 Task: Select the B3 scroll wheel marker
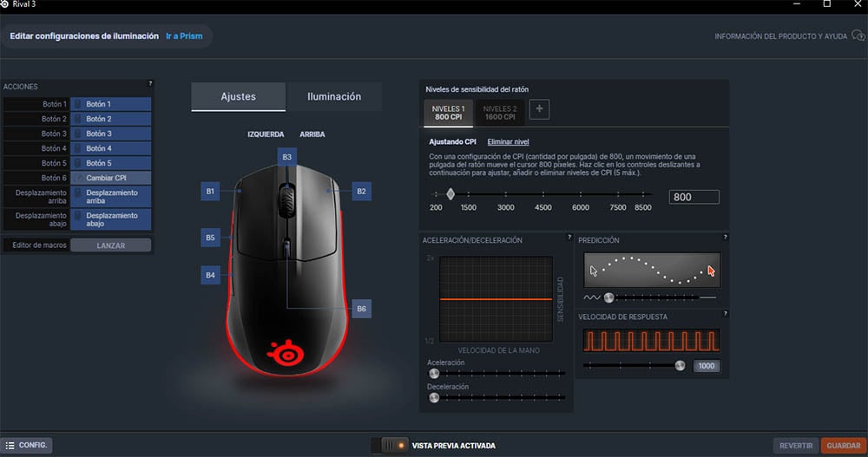286,157
